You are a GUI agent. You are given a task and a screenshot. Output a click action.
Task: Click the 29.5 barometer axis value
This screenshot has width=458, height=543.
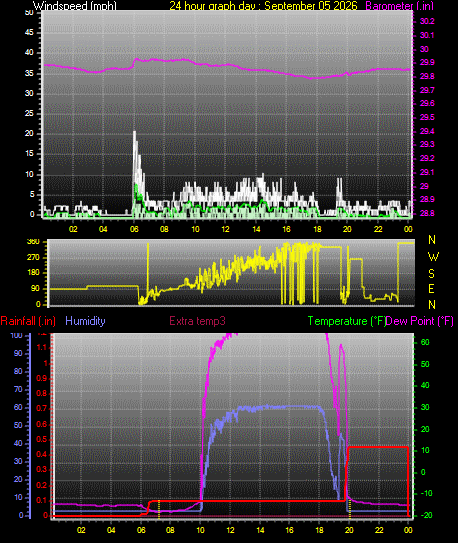click(427, 117)
